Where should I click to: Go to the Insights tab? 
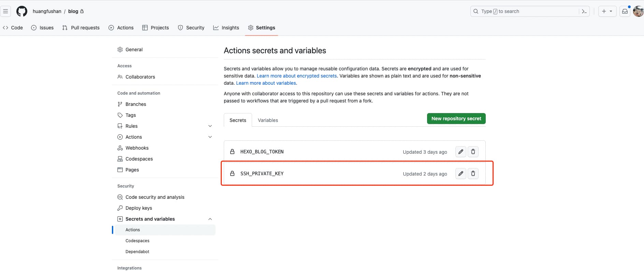pyautogui.click(x=226, y=28)
